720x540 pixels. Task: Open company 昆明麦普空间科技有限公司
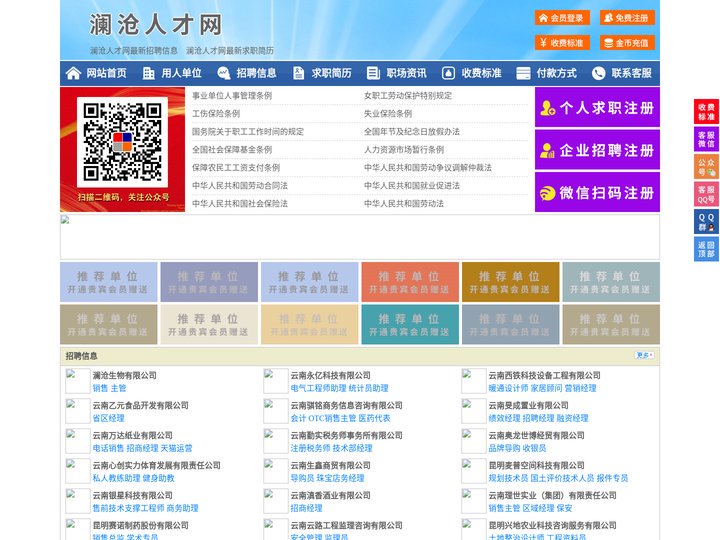click(536, 465)
